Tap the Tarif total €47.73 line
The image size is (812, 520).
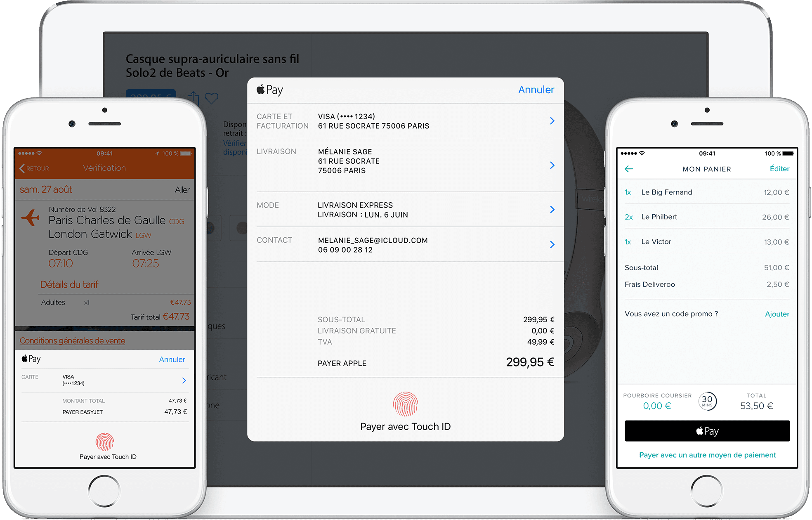160,317
